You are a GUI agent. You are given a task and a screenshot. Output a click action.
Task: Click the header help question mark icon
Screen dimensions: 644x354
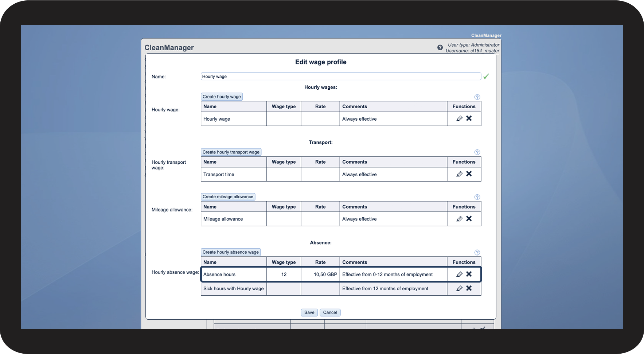point(440,48)
